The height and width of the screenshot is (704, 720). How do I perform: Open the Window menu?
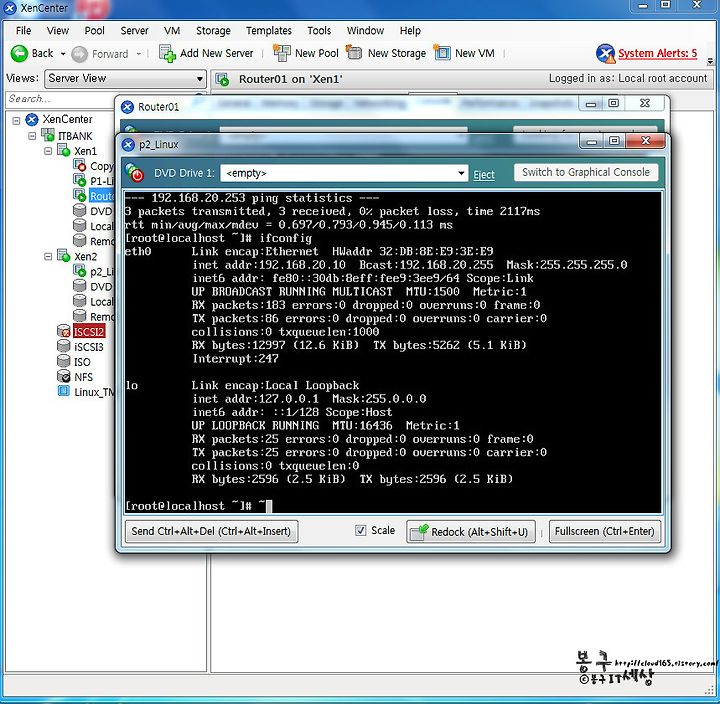pos(366,31)
